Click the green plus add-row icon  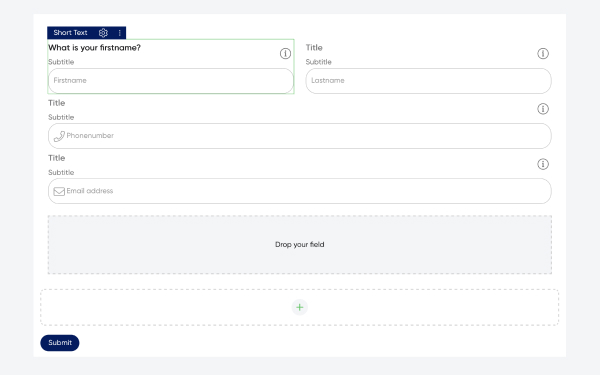(x=300, y=307)
